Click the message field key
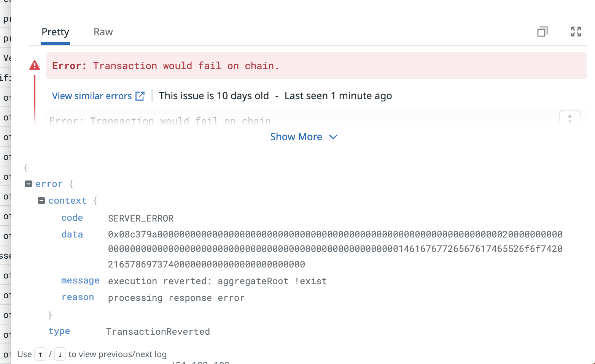This screenshot has width=595, height=364. pos(80,281)
